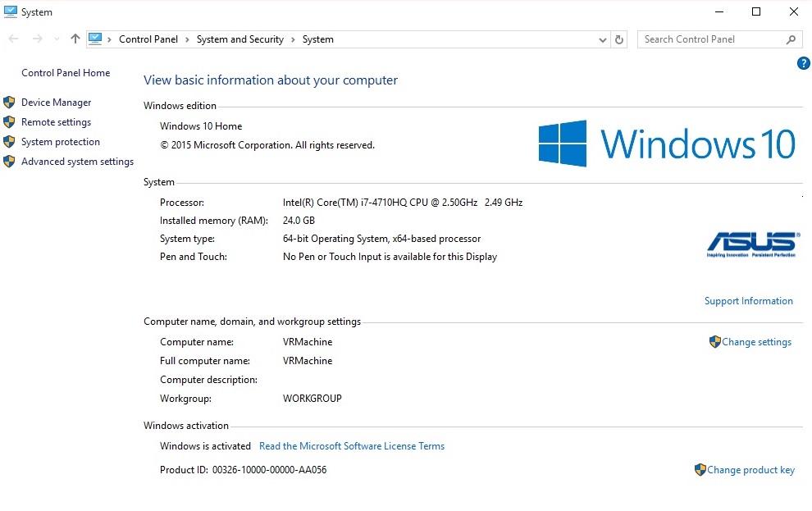Click the Forward navigation arrow
The height and width of the screenshot is (511, 812).
click(37, 39)
